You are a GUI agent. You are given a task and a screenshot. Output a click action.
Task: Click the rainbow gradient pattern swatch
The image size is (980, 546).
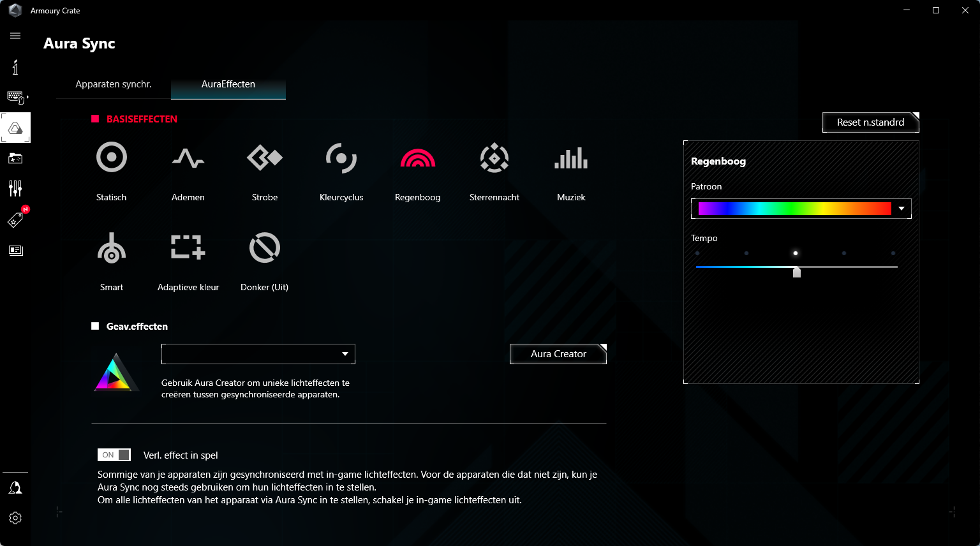pyautogui.click(x=795, y=209)
